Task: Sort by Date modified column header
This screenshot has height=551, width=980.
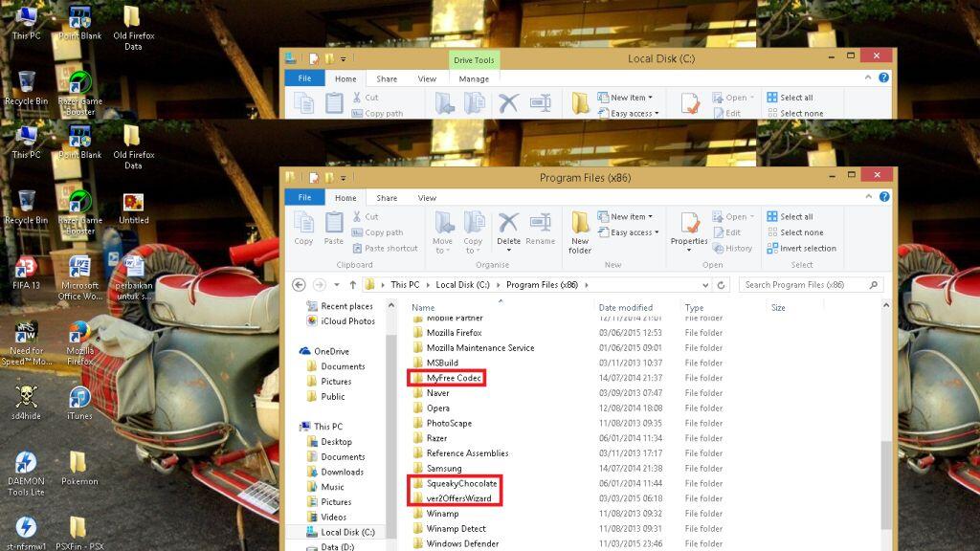Action: [626, 307]
